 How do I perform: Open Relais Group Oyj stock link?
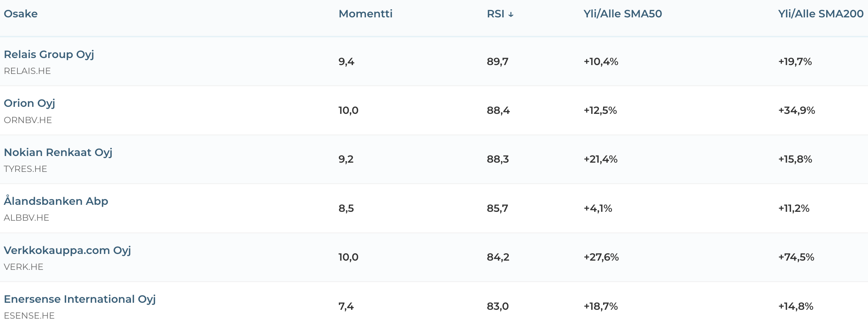(x=49, y=54)
